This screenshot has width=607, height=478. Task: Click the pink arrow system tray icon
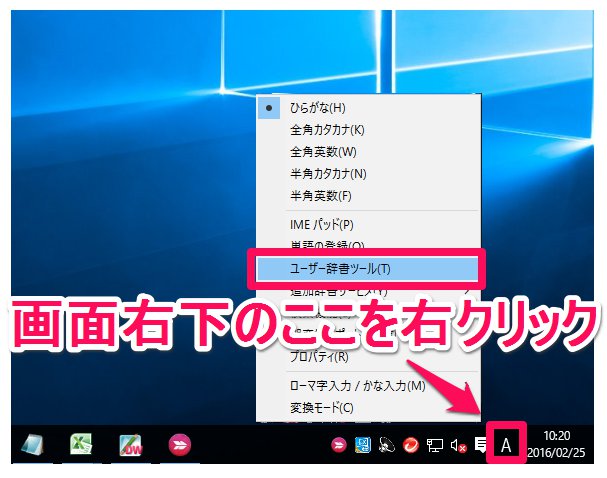(x=339, y=445)
